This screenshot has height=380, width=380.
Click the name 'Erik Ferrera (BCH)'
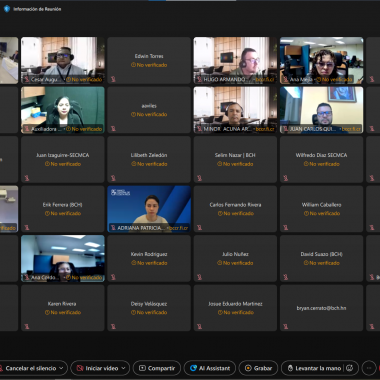63,205
